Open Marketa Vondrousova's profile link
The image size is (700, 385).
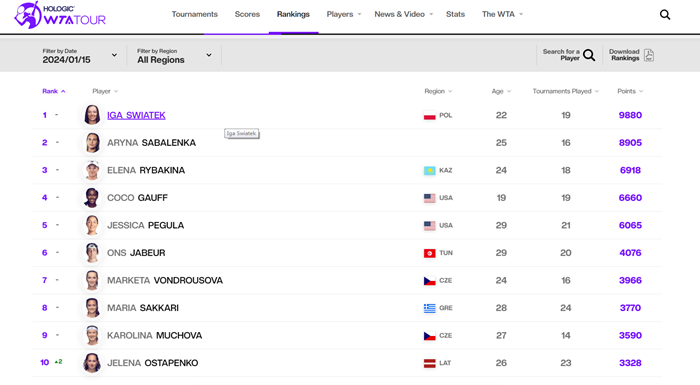tap(165, 280)
